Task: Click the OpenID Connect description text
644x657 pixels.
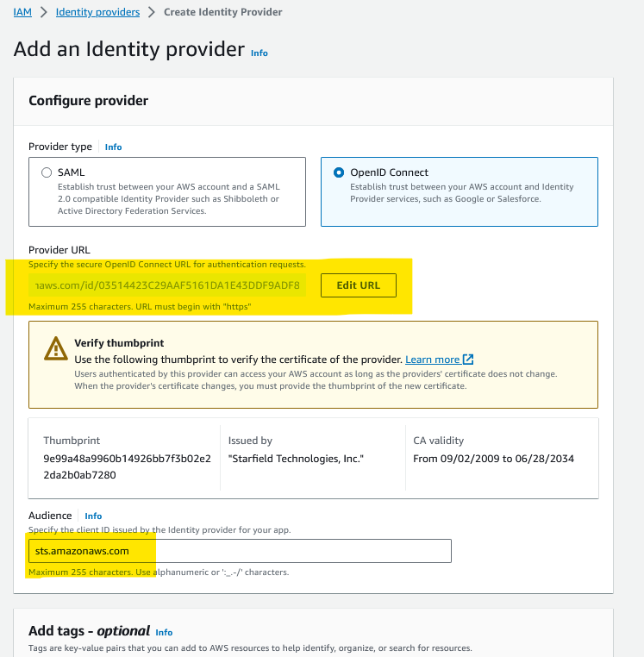Action: 462,193
